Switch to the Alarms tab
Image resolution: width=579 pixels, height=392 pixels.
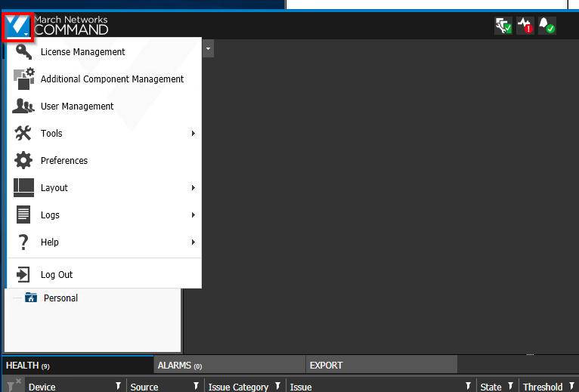tap(179, 366)
